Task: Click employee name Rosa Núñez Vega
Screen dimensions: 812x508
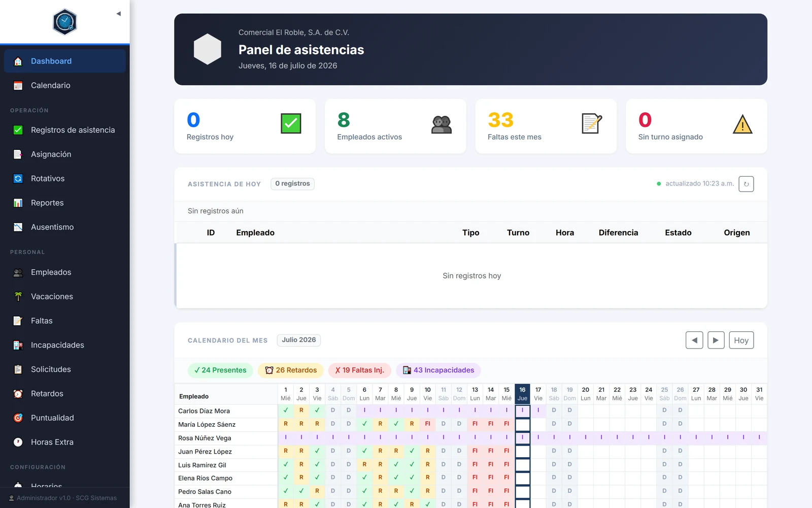Action: point(205,438)
